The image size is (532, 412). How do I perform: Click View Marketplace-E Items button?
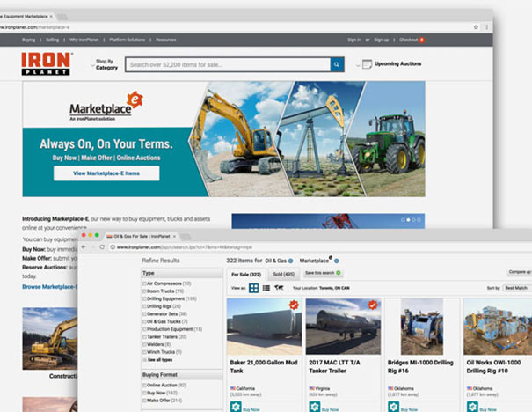(106, 173)
